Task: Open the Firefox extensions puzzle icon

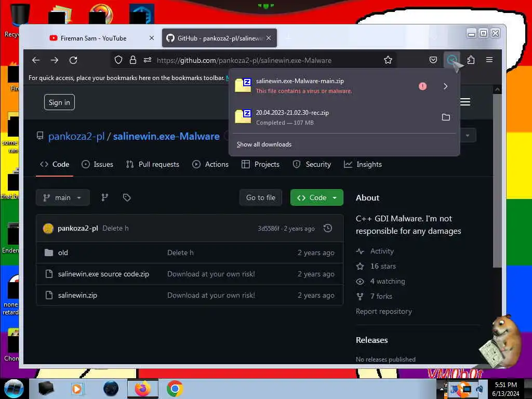Action: (471, 60)
